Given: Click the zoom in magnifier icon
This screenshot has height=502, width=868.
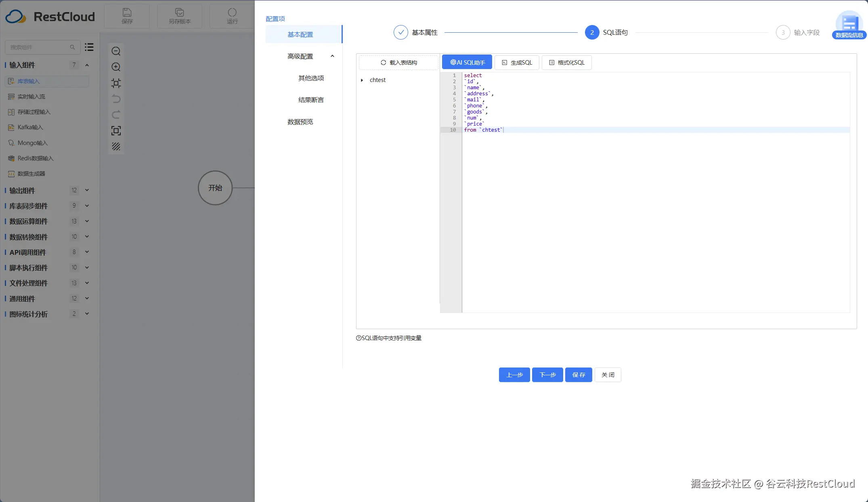Looking at the screenshot, I should pos(116,67).
